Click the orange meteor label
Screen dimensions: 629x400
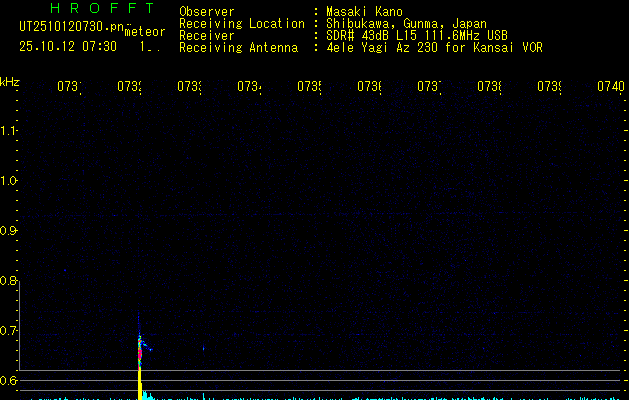coord(145,32)
